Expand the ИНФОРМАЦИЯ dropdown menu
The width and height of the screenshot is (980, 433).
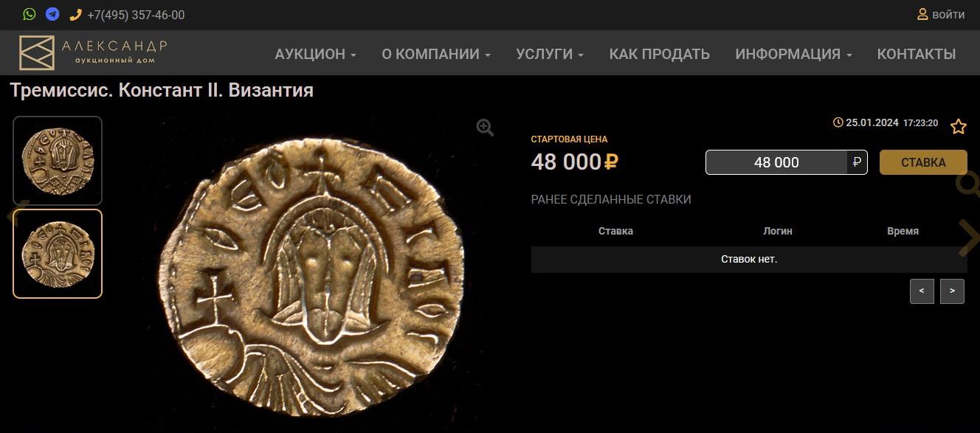793,54
